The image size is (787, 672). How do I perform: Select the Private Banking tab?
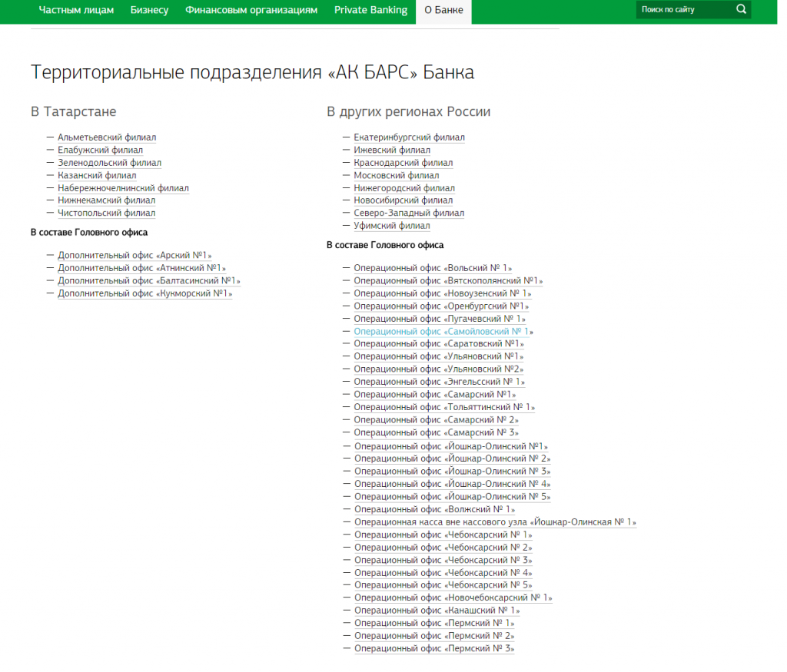pyautogui.click(x=370, y=10)
